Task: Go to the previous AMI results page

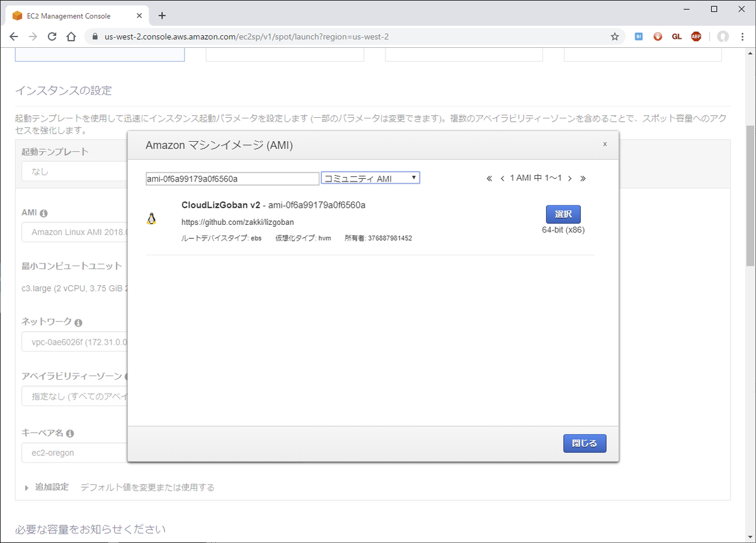Action: pos(502,178)
